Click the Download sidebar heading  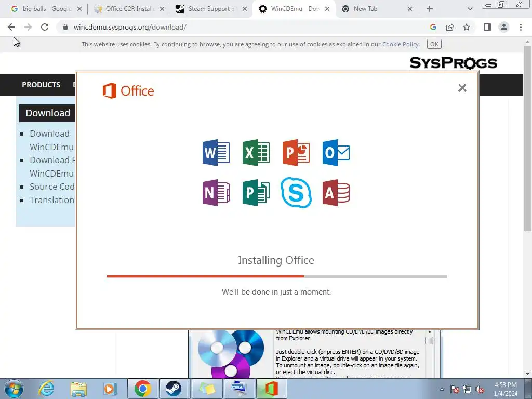(x=47, y=113)
